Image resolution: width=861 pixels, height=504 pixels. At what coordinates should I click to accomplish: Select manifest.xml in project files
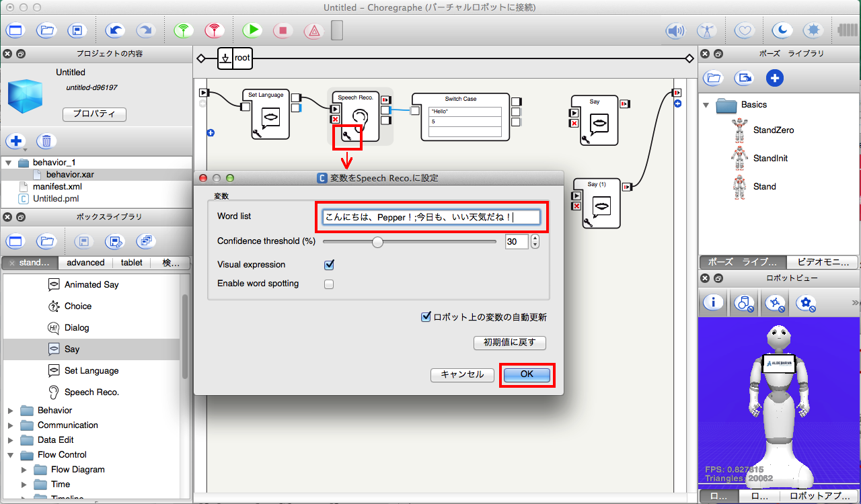tap(57, 187)
